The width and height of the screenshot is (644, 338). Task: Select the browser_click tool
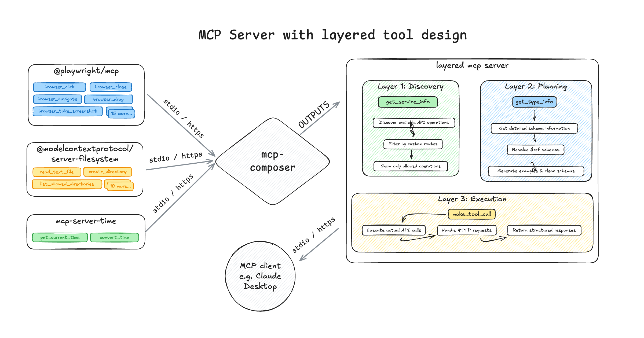pyautogui.click(x=59, y=87)
